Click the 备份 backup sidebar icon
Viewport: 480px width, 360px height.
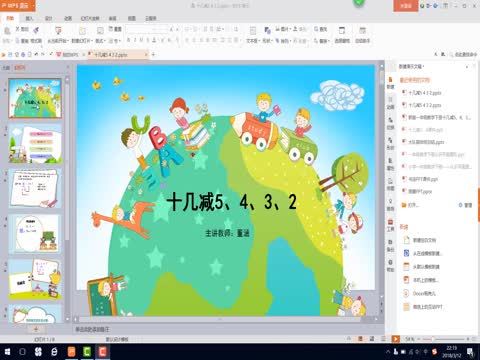(390, 245)
